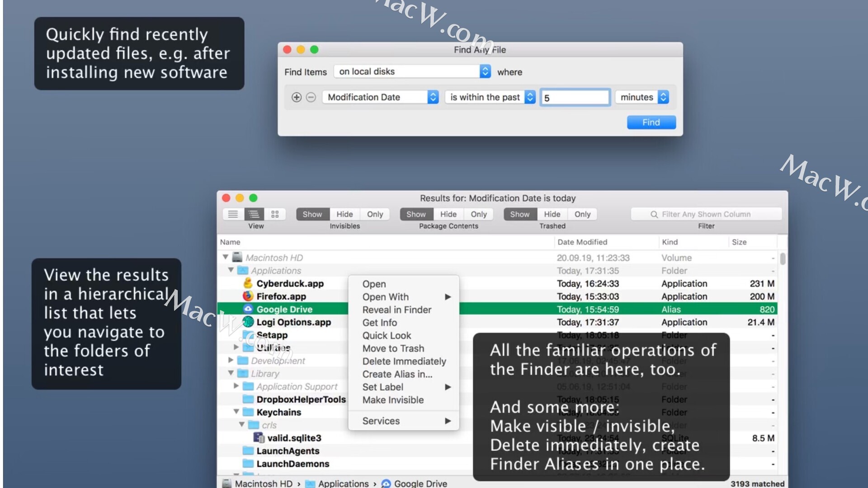The height and width of the screenshot is (488, 868).
Task: Set Invisibles to Hide
Action: [344, 214]
